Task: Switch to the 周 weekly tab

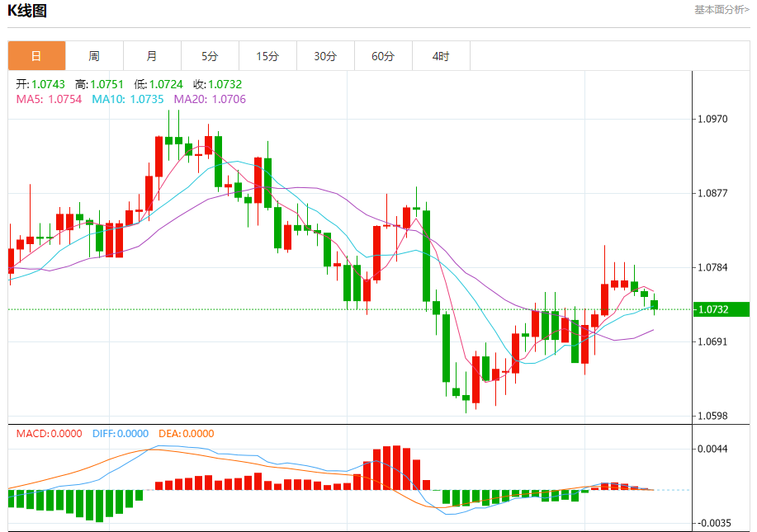Action: [x=94, y=56]
